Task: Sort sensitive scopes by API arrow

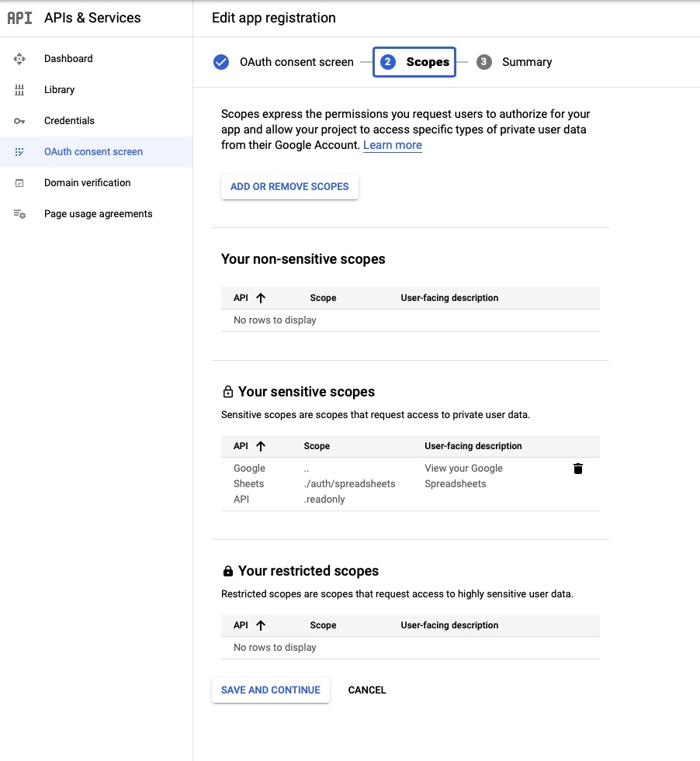Action: tap(261, 446)
